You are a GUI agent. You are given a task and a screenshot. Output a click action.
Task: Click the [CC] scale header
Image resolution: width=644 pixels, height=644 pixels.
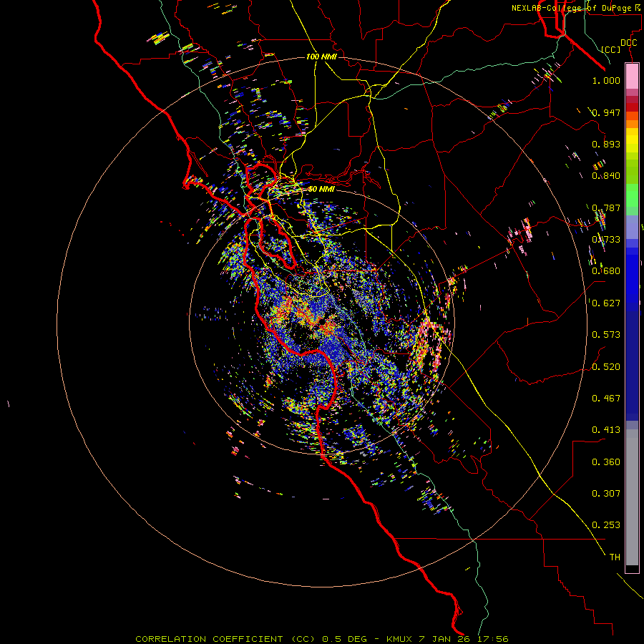tap(611, 49)
